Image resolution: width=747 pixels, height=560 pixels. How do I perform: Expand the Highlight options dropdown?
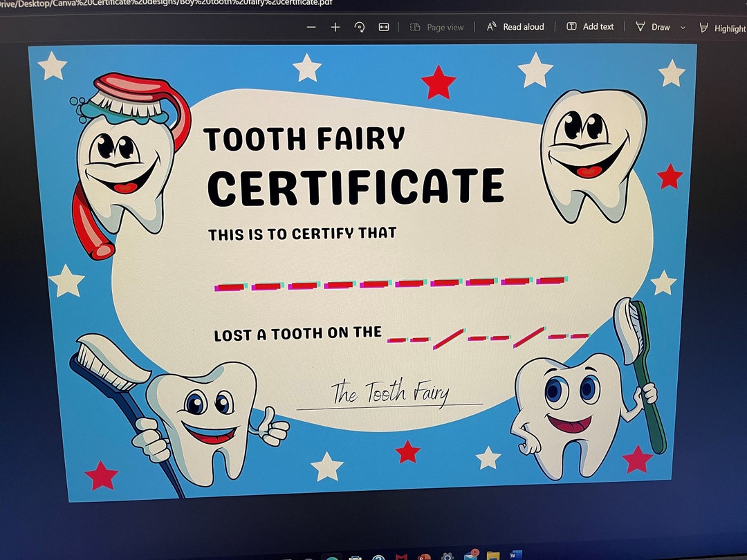(x=744, y=28)
